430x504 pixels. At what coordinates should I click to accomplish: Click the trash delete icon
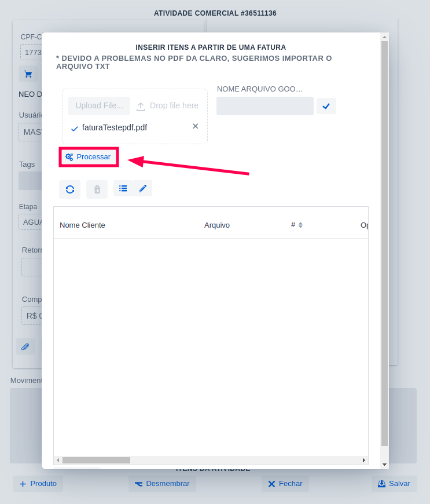(97, 189)
